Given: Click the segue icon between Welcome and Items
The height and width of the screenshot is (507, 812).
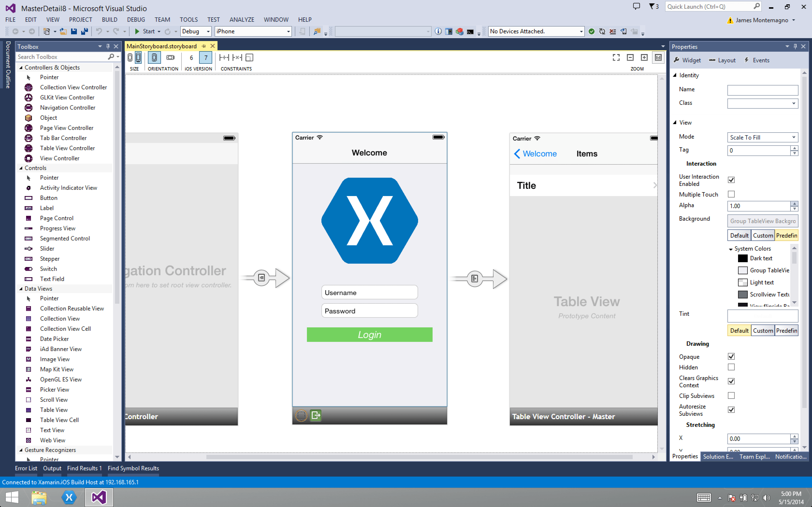Looking at the screenshot, I should 474,279.
